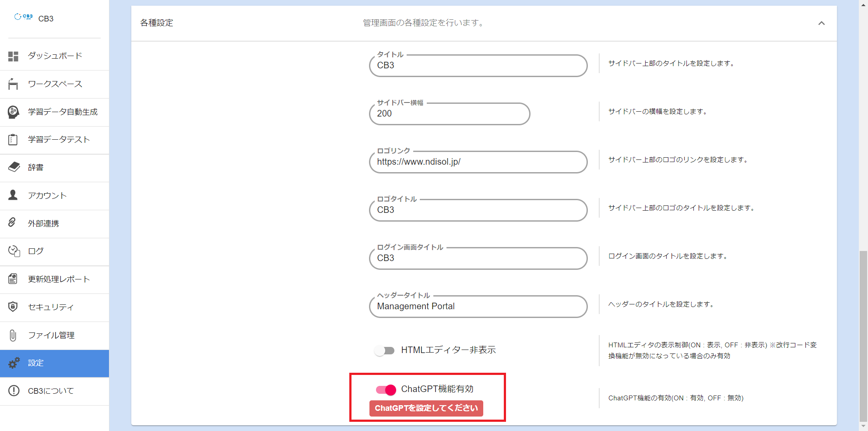Click the learning data auto-generation head icon
Viewport: 868px width, 431px height.
click(13, 112)
